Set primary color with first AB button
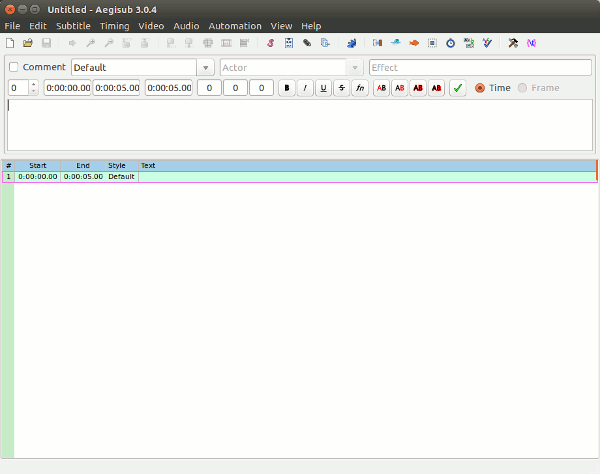The width and height of the screenshot is (600, 474). [382, 88]
